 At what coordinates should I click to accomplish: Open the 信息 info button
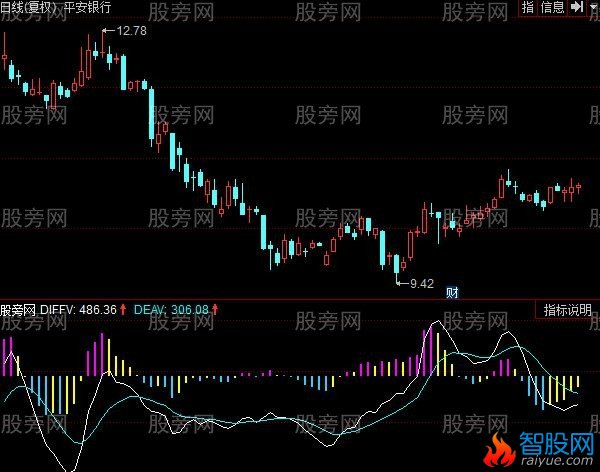tap(552, 7)
